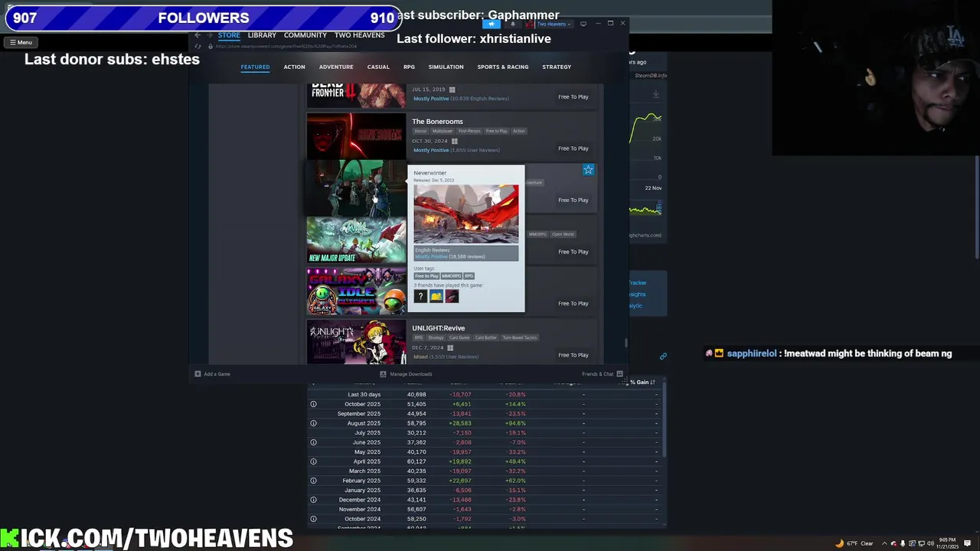
Task: Open the COMMUNITY tab in Steam
Action: [x=305, y=35]
